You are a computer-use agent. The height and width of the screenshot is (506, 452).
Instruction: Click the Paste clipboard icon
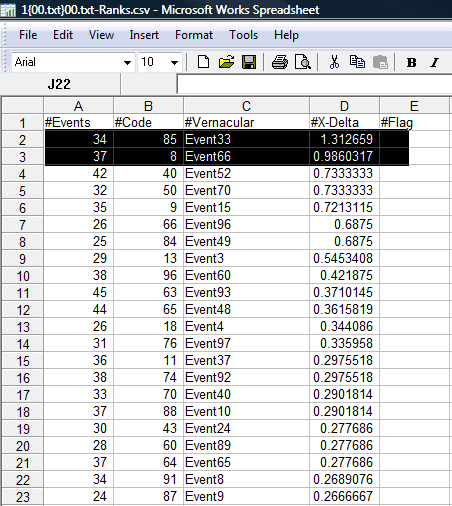coord(380,62)
